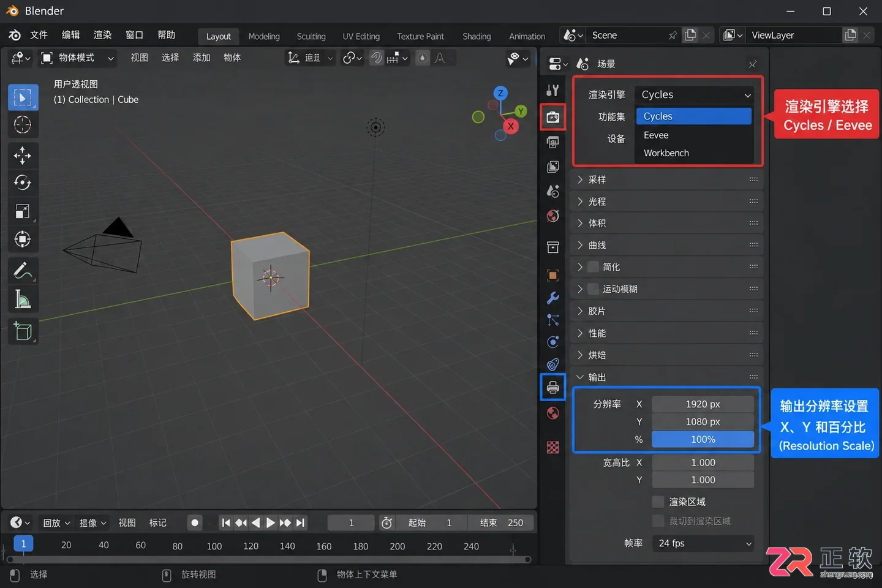This screenshot has width=882, height=588.
Task: Select the Move tool
Action: click(x=23, y=155)
